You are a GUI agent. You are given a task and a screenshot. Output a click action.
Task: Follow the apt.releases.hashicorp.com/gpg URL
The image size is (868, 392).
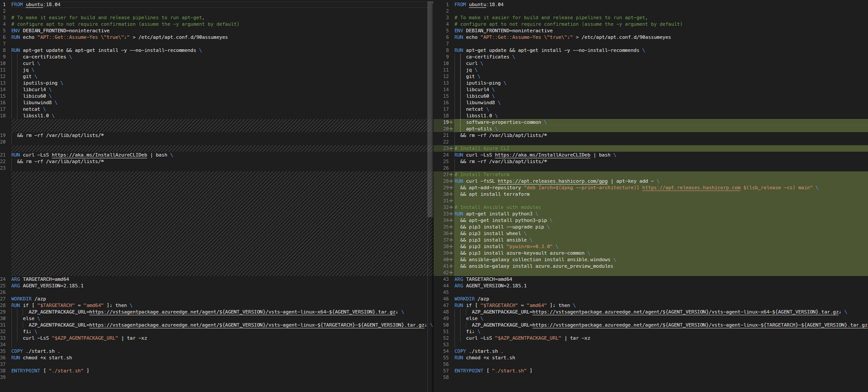click(552, 181)
